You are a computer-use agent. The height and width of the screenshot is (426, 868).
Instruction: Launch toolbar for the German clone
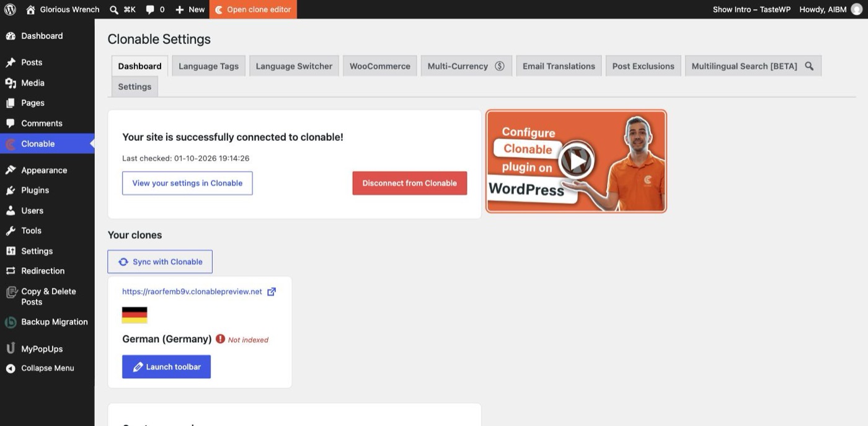click(166, 366)
